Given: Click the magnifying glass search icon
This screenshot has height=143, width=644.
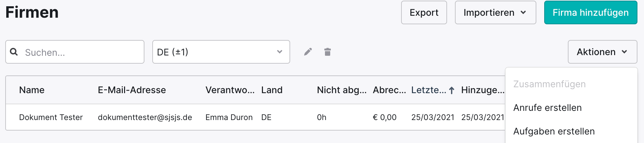Looking at the screenshot, I should point(14,52).
